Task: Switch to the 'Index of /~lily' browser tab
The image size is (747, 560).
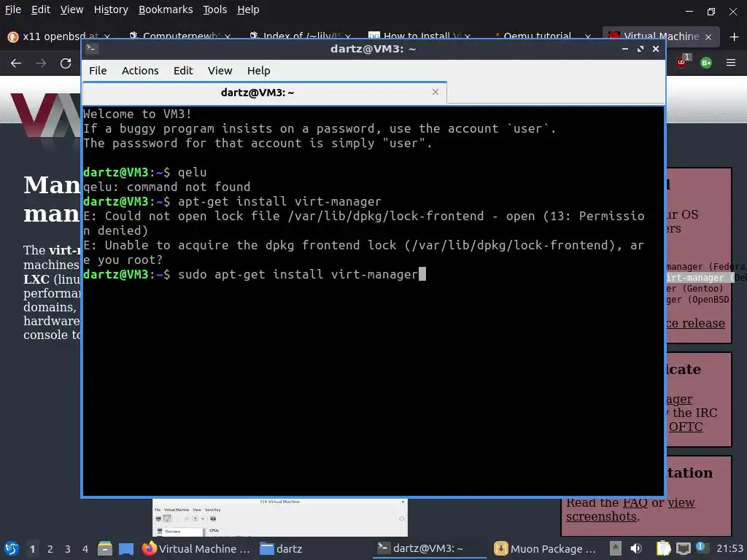Action: (x=300, y=36)
